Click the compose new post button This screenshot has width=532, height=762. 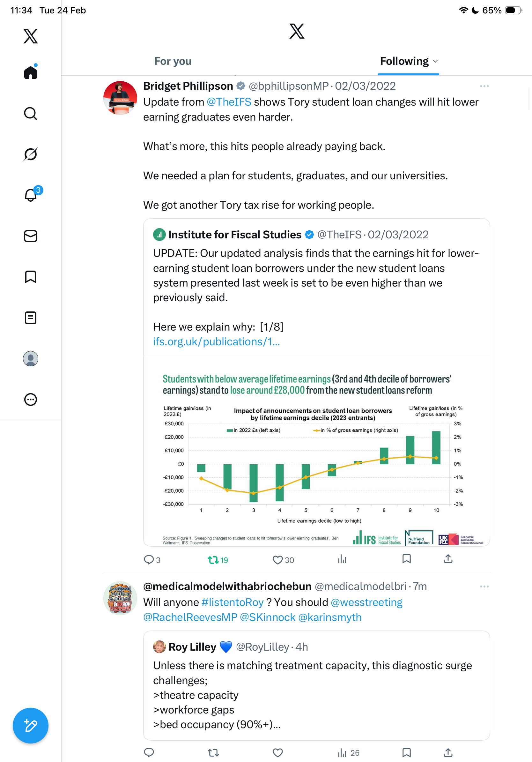tap(31, 726)
